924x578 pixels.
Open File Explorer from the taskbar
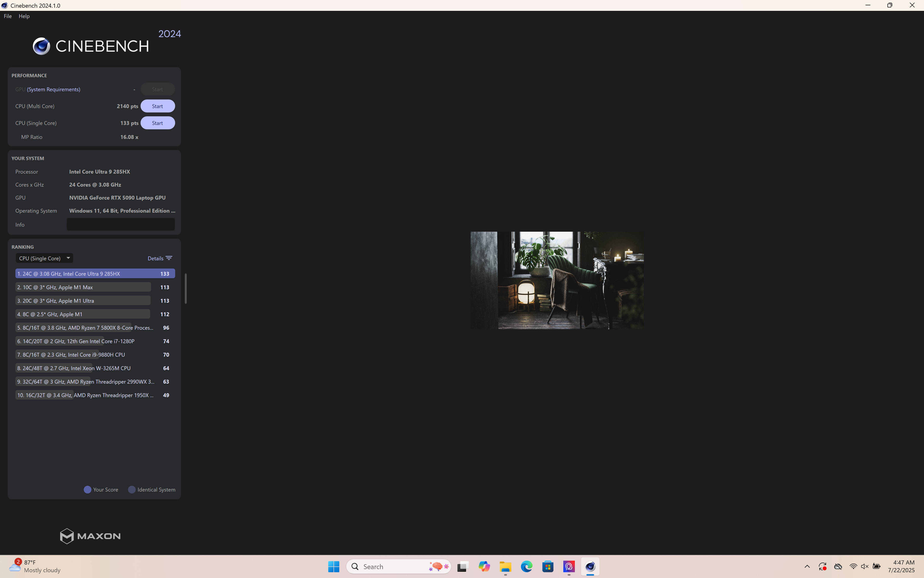coord(506,566)
